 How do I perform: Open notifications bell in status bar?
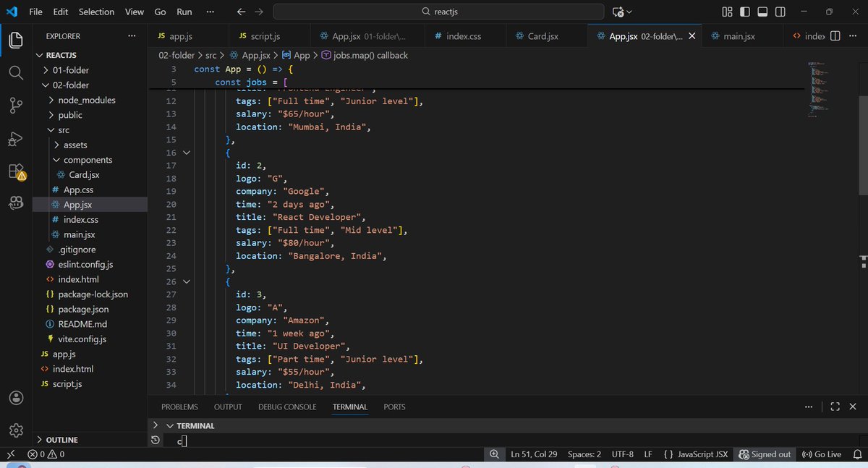click(857, 454)
